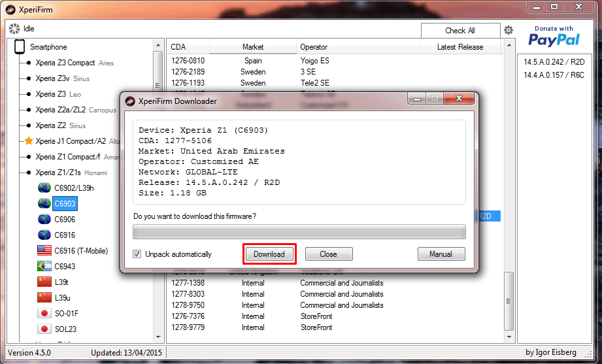This screenshot has width=602, height=364.
Task: Click the Smartphone phone icon
Action: [x=20, y=47]
